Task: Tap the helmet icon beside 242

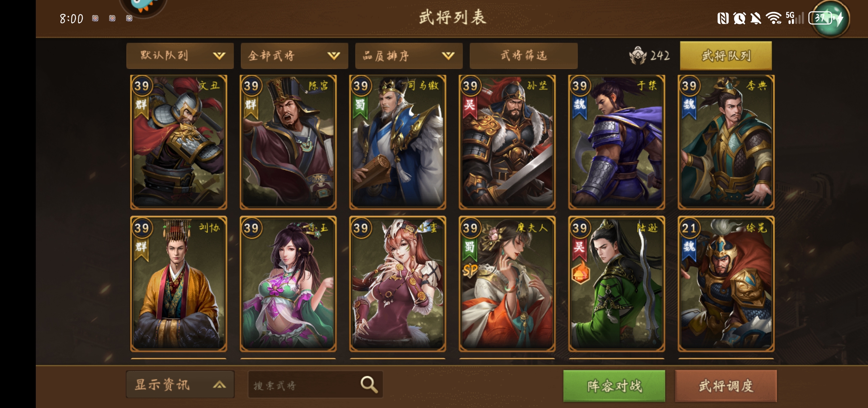Action: tap(638, 55)
